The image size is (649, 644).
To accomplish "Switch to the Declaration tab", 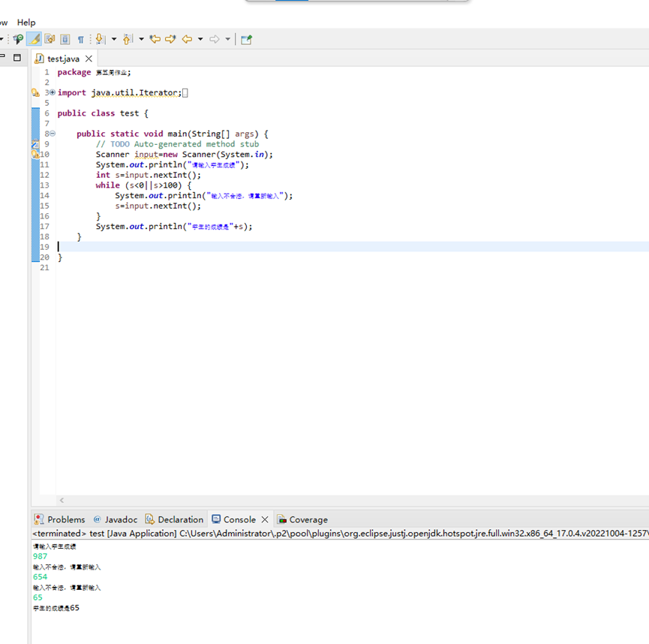I will tap(174, 519).
